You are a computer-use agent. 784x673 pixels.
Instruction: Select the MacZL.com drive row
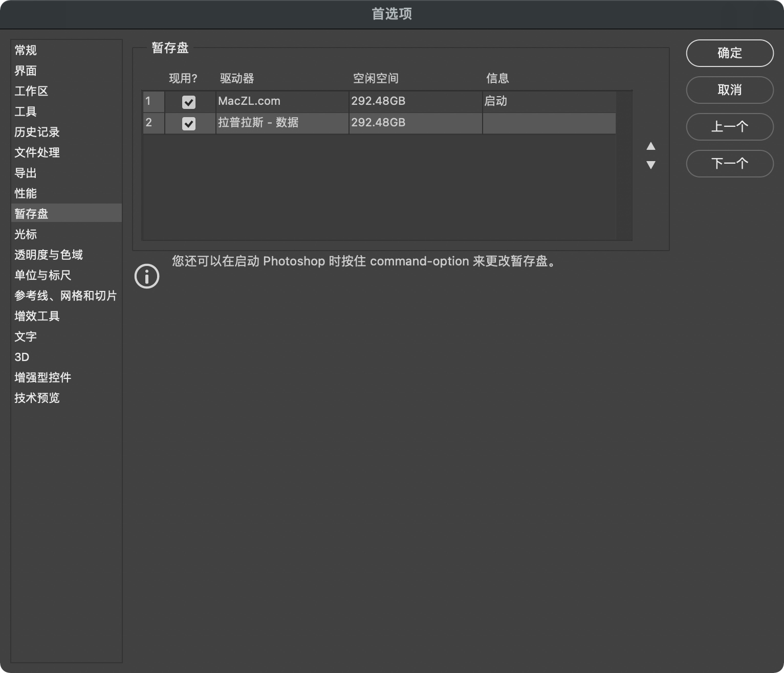pyautogui.click(x=281, y=101)
